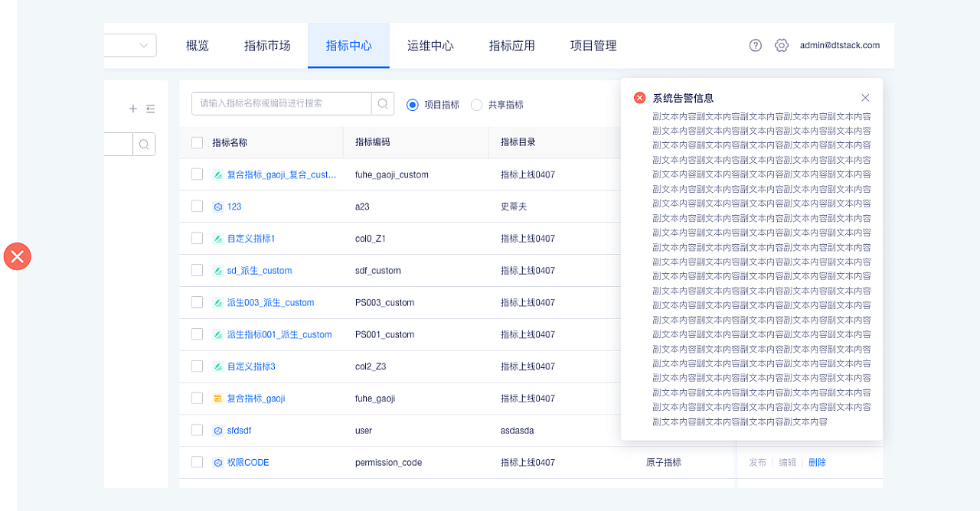Image resolution: width=980 pixels, height=511 pixels.
Task: Open the 派生指标001_派生_custom link
Action: coord(279,334)
